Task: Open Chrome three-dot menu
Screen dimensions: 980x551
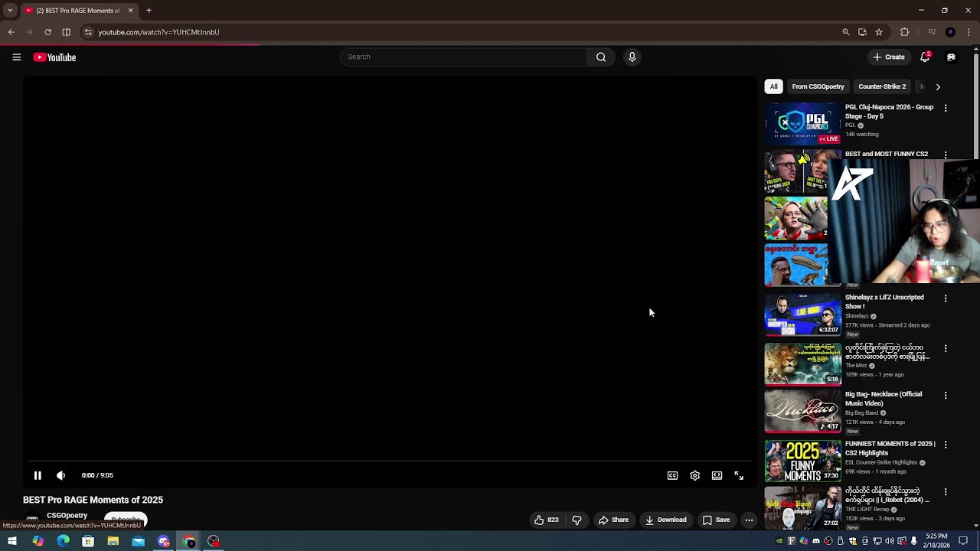Action: click(969, 32)
